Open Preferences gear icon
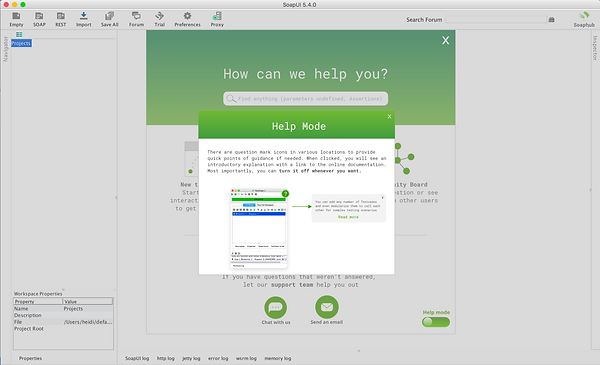Image resolution: width=600 pixels, height=365 pixels. tap(187, 19)
